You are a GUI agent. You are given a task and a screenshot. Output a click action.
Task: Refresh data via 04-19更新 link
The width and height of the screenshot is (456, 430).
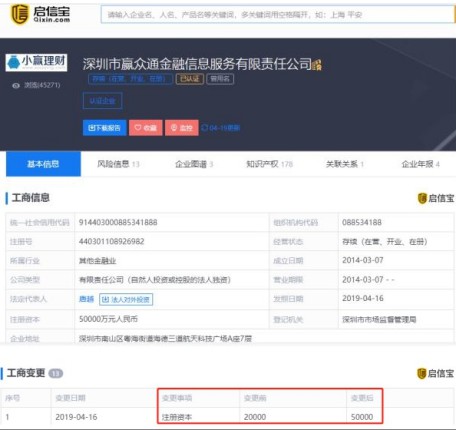click(x=221, y=128)
